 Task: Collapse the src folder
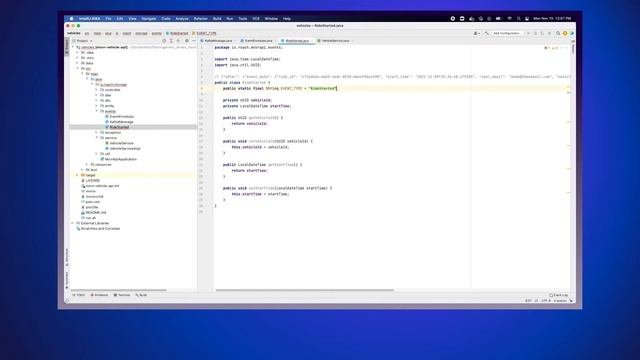click(x=78, y=69)
